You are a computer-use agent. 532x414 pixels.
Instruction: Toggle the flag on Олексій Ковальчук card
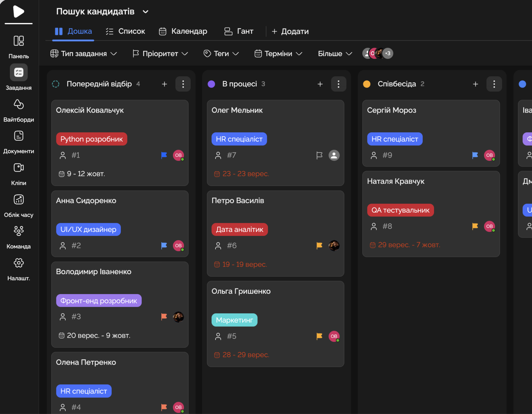coord(164,155)
